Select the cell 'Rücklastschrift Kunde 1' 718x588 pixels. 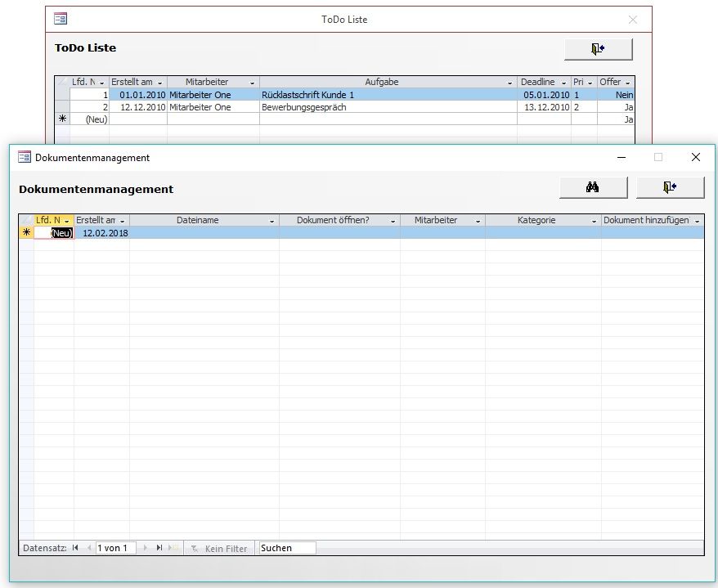[x=388, y=95]
